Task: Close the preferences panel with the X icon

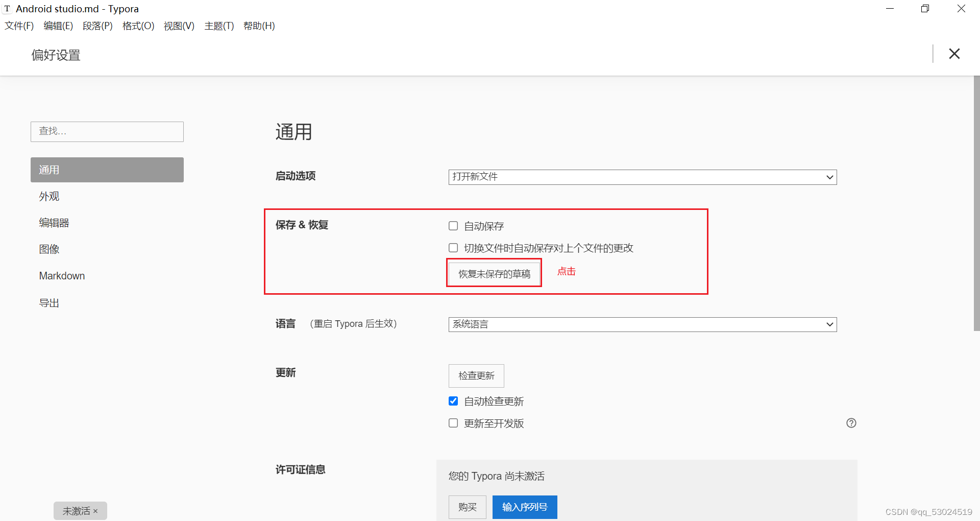Action: (954, 54)
